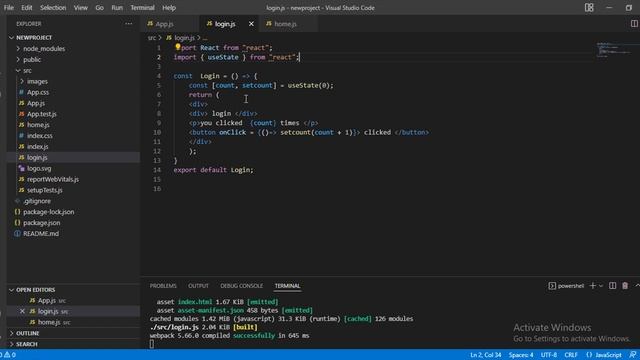This screenshot has width=640, height=360.
Task: Expand the Outline section
Action: 28,333
